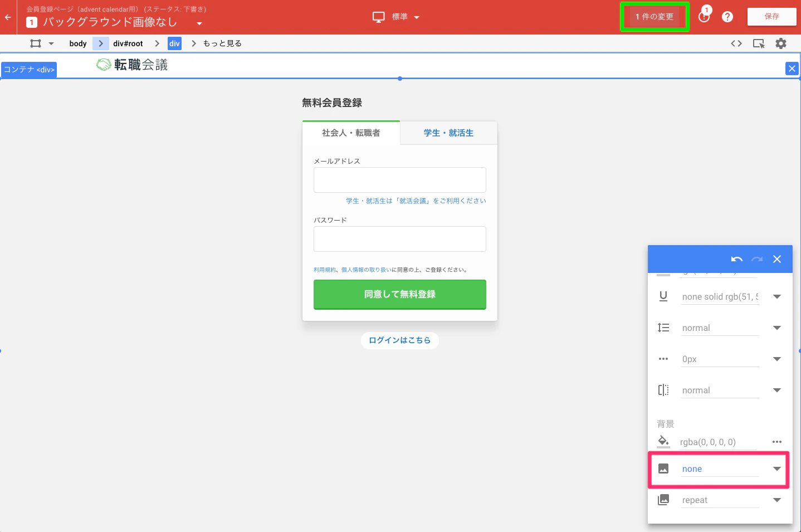Expand the 標準 device dropdown arrow
Image resolution: width=801 pixels, height=532 pixels.
coord(417,17)
